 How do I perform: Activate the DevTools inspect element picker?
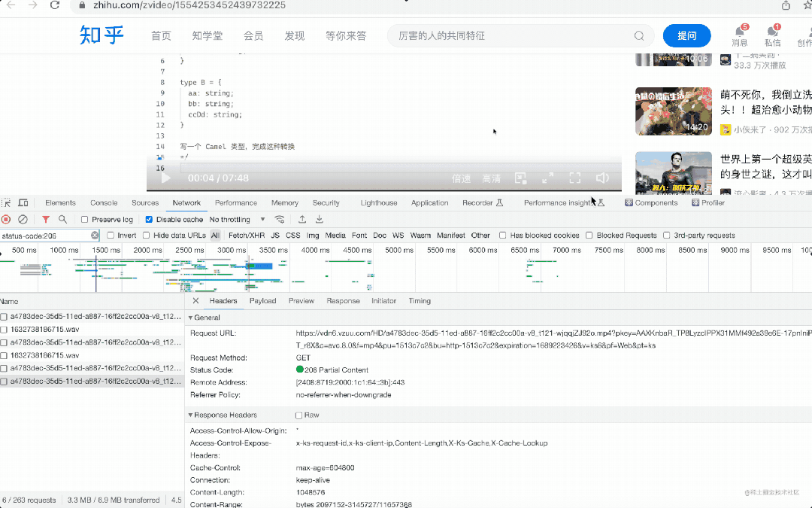[6, 202]
